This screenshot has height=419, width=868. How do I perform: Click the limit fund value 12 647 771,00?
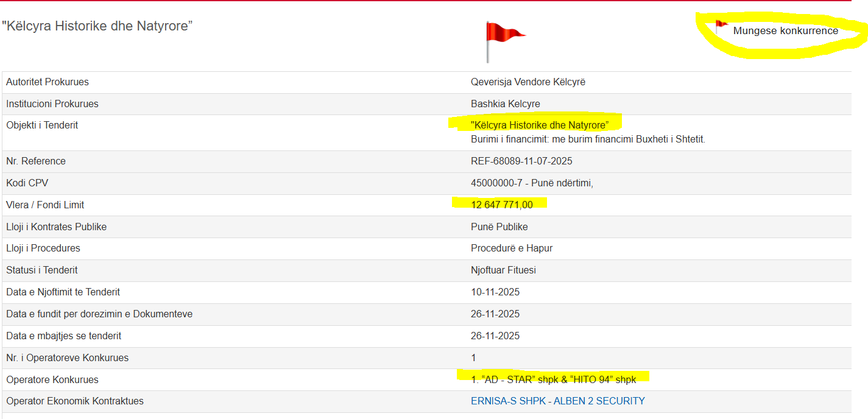point(501,205)
